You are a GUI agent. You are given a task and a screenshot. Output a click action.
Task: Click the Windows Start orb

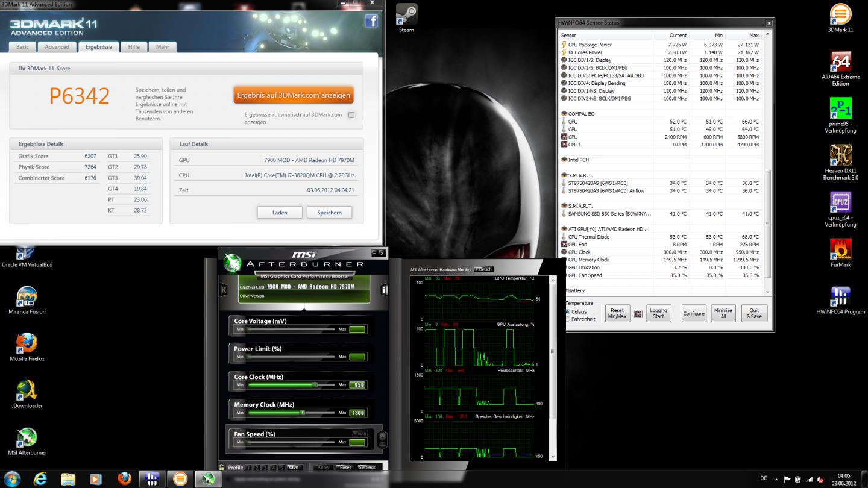(12, 479)
